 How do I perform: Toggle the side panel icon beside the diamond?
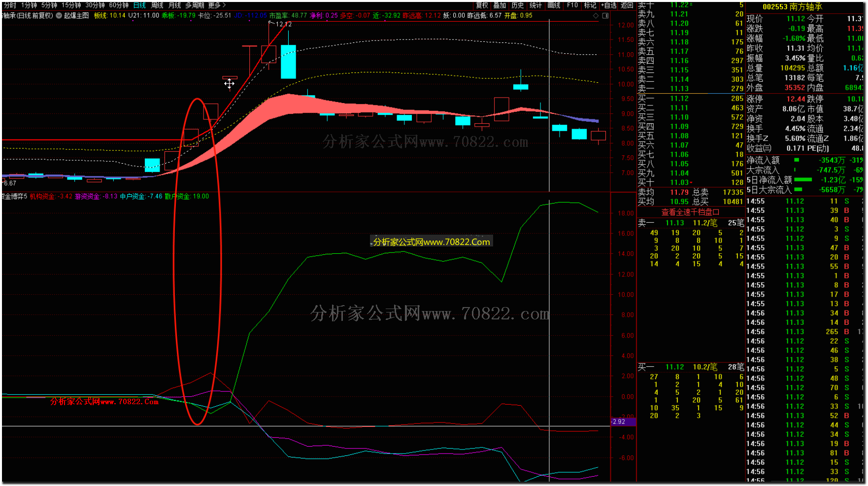tap(605, 16)
